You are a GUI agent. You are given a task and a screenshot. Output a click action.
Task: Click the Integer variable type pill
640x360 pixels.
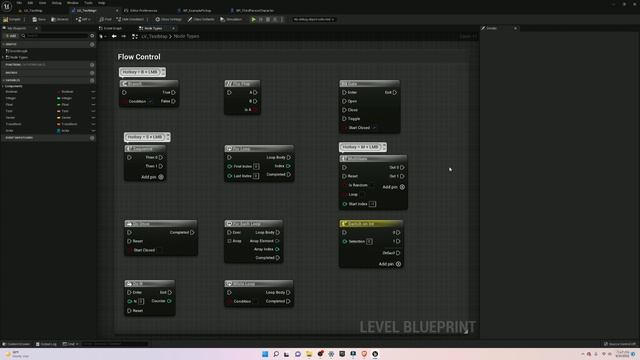(65, 98)
